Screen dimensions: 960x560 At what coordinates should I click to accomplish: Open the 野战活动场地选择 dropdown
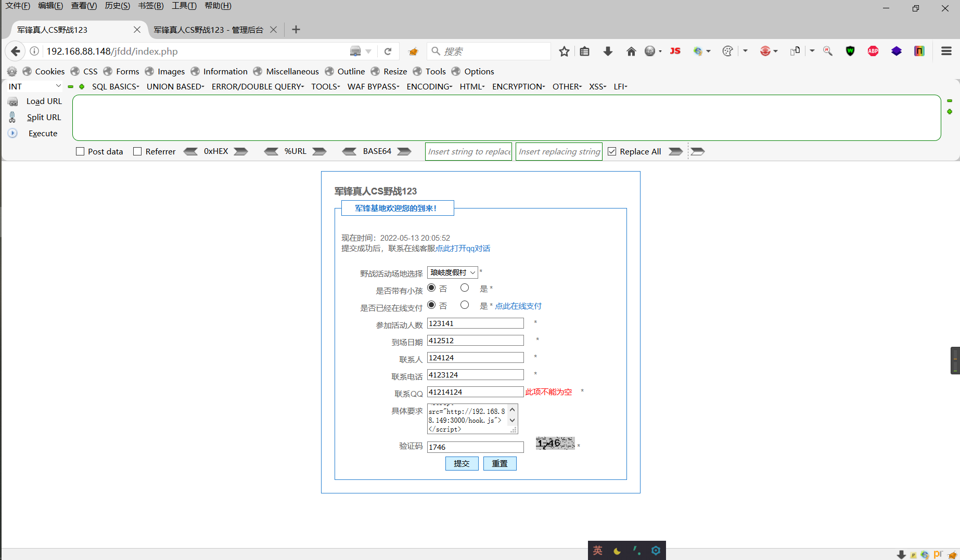[452, 272]
